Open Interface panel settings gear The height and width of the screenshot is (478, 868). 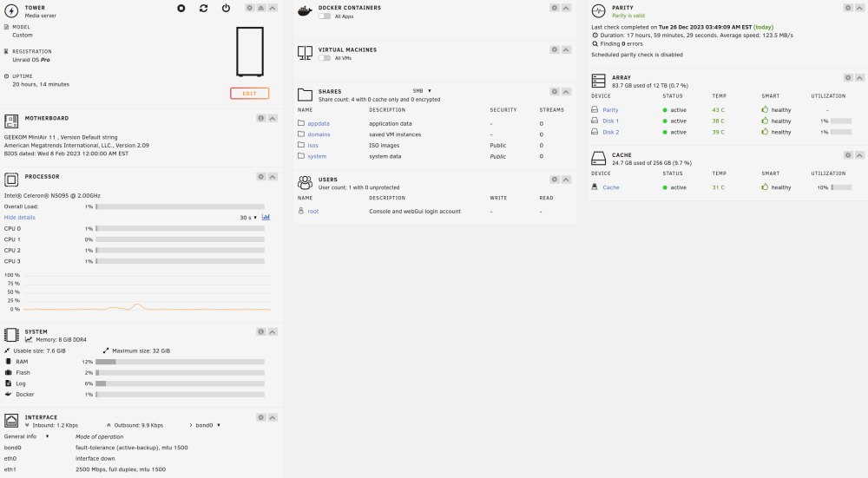260,417
